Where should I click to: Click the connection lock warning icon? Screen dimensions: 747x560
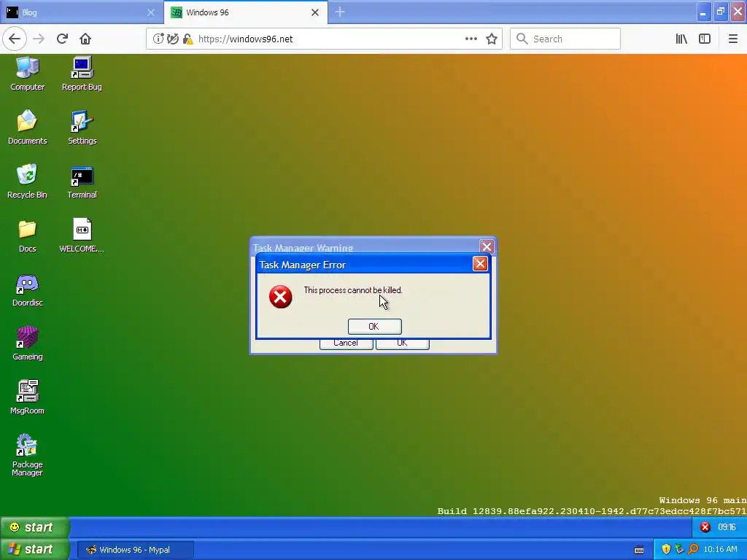pos(188,39)
